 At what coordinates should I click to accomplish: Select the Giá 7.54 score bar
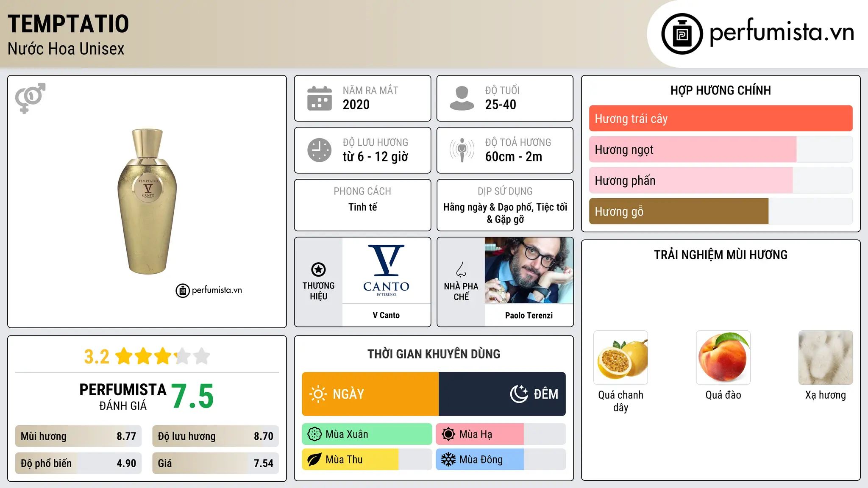tap(215, 463)
